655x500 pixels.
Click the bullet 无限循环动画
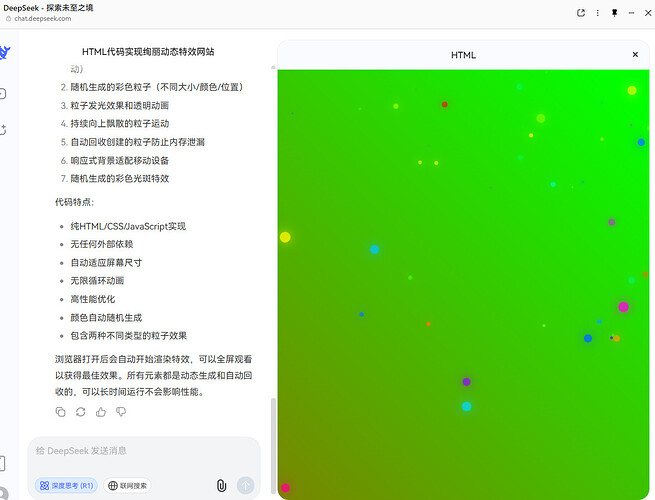pyautogui.click(x=97, y=281)
